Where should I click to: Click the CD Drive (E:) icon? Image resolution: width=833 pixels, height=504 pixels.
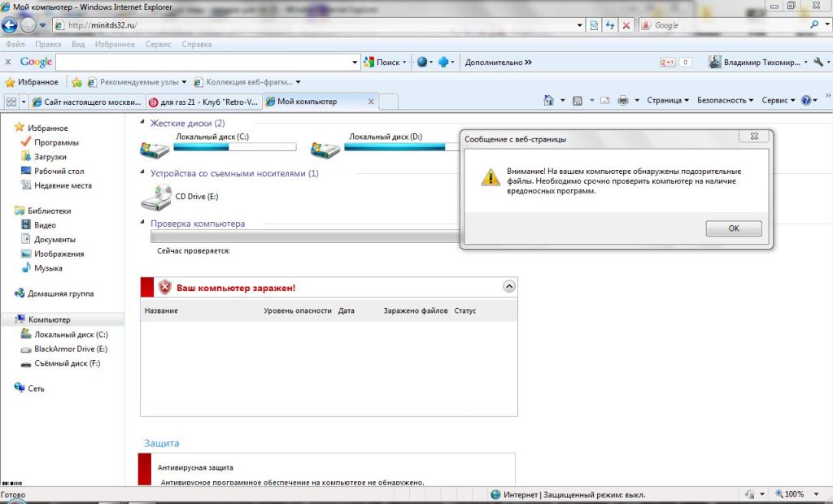[155, 197]
